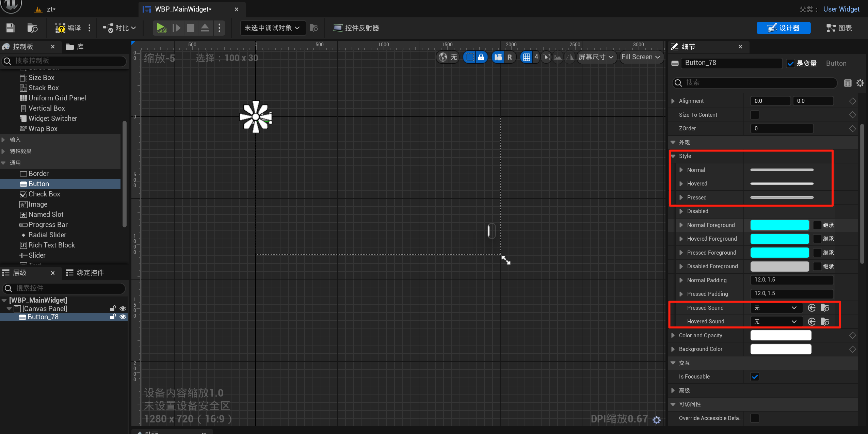Enable Size To Content checkbox

(x=755, y=115)
